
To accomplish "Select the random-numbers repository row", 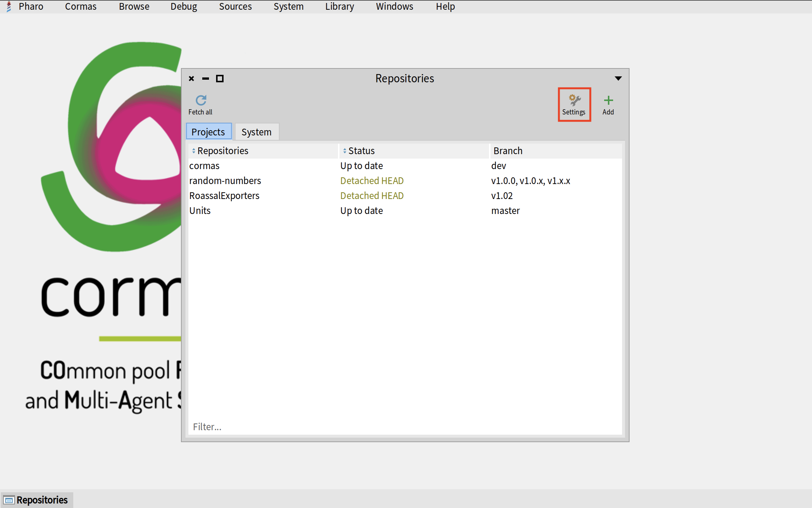I will point(225,181).
